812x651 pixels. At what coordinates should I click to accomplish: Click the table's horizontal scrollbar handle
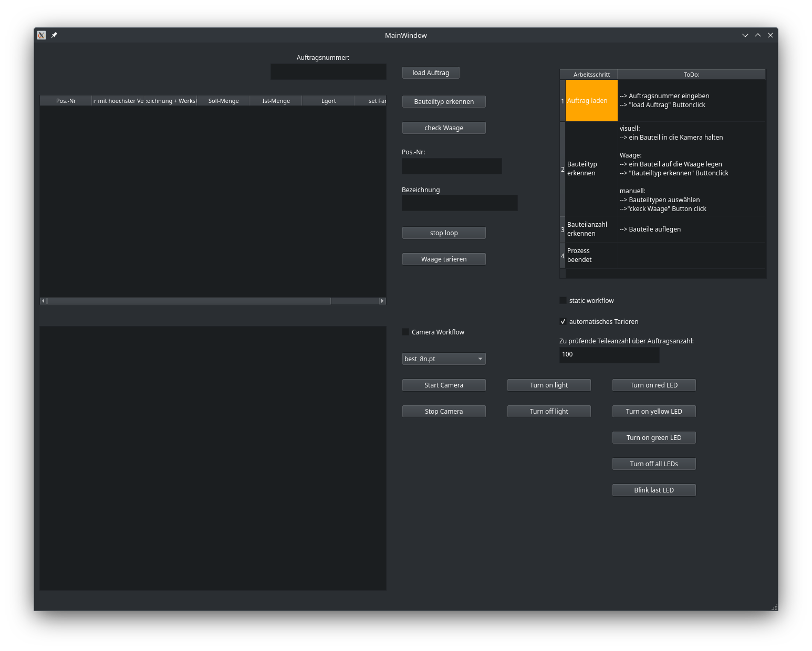pos(189,301)
